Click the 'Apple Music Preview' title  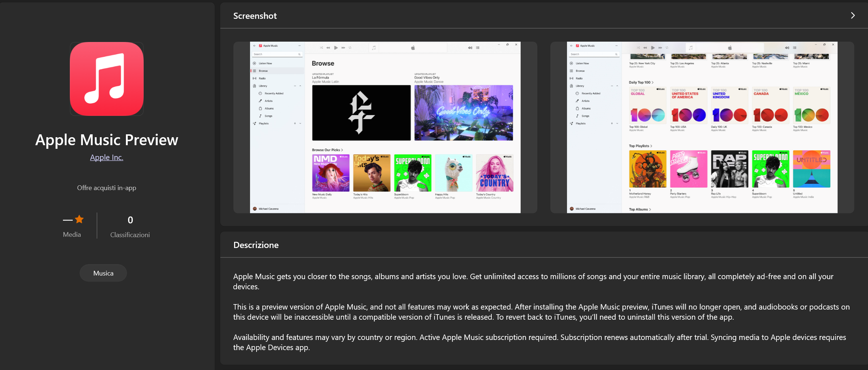tap(107, 140)
